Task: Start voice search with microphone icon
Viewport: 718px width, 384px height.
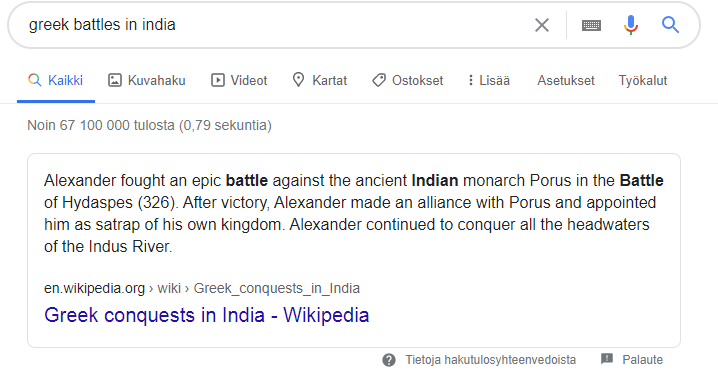Action: point(631,25)
